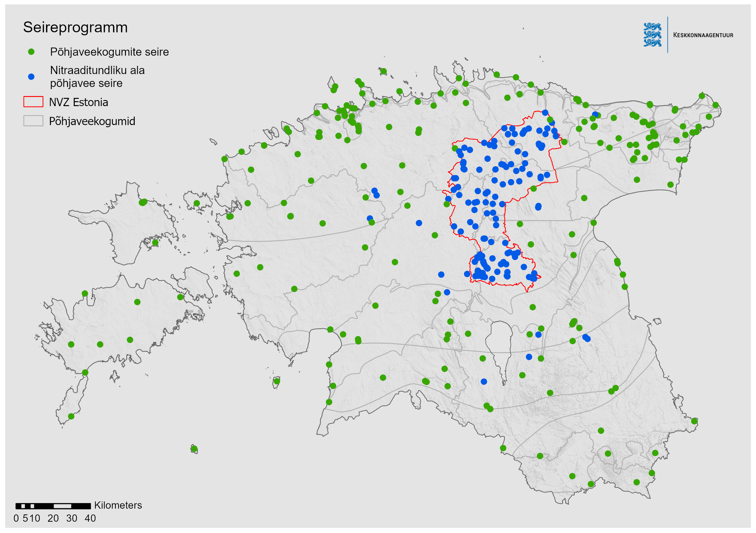Click the green dot on Kihnu island

(x=277, y=381)
